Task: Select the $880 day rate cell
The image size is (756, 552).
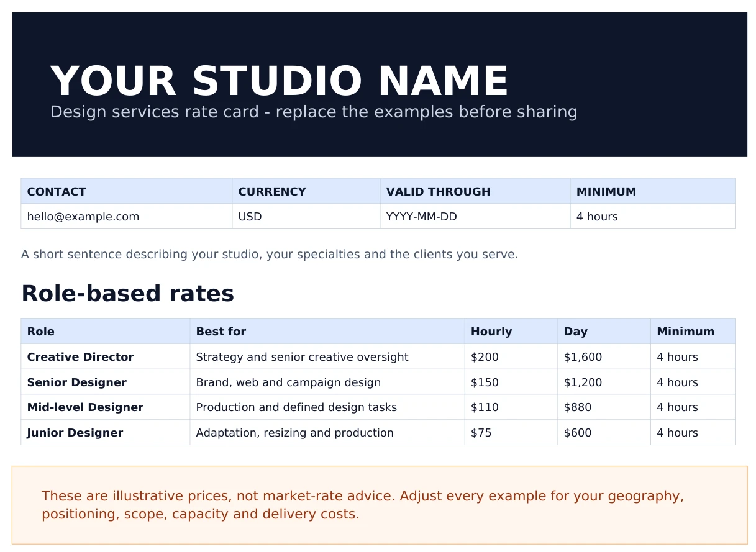Action: coord(604,407)
